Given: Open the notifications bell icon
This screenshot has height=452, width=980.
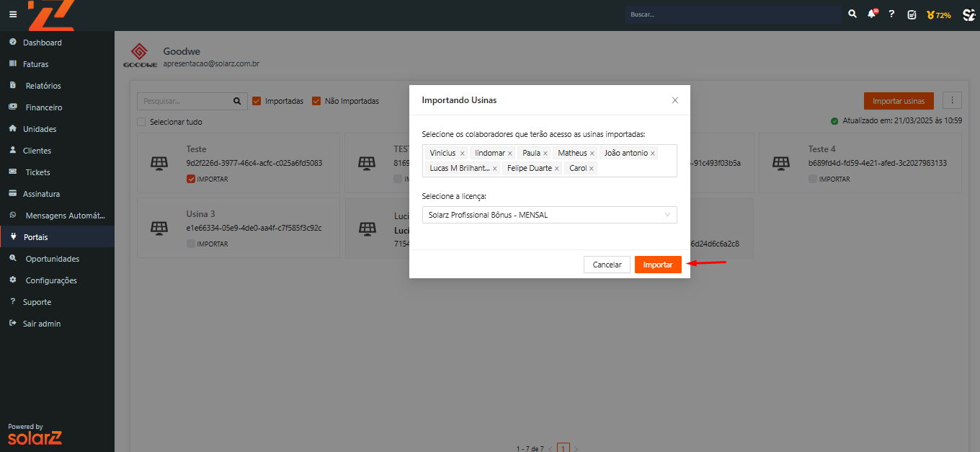Looking at the screenshot, I should (872, 14).
